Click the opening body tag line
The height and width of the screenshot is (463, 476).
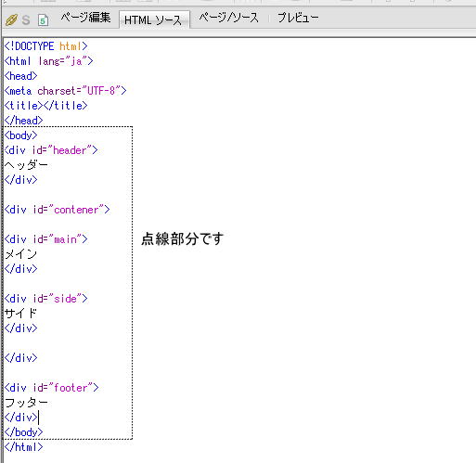point(20,135)
